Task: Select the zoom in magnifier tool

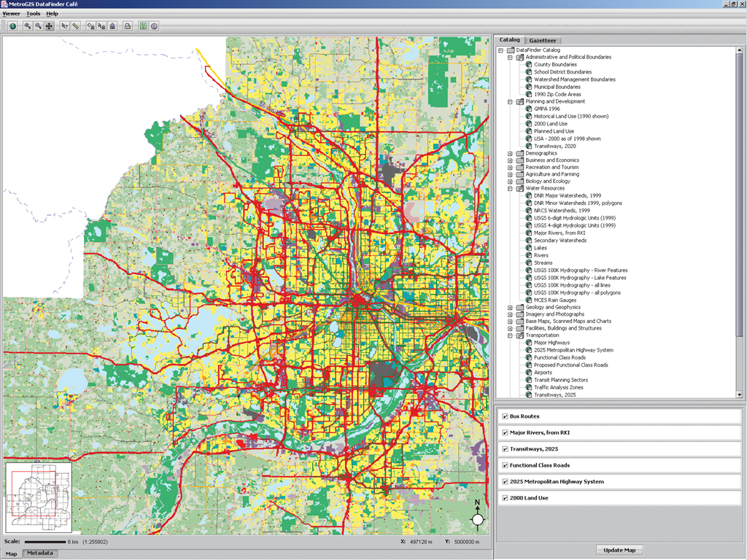Action: pyautogui.click(x=28, y=26)
